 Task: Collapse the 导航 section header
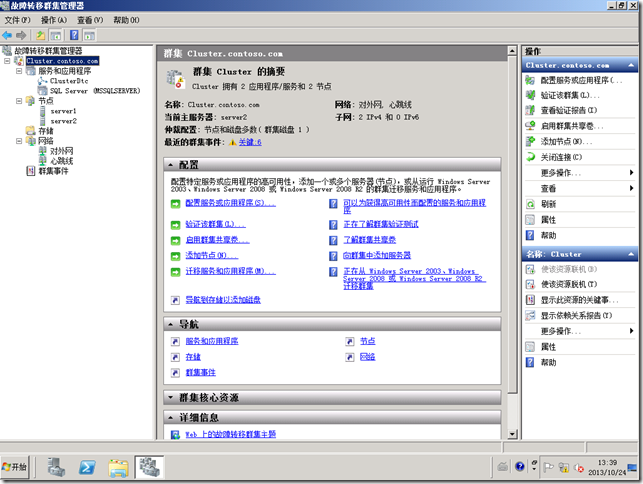(332, 324)
